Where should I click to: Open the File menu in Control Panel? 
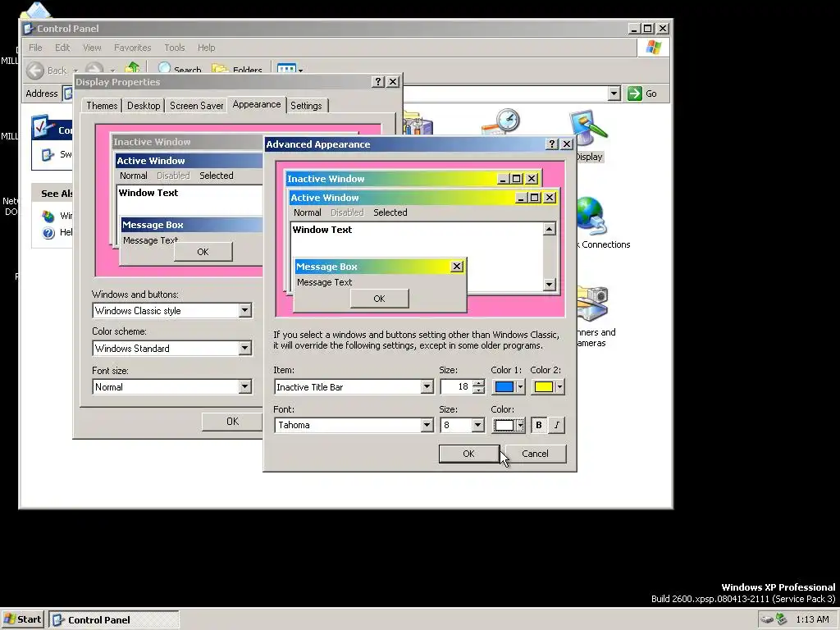pyautogui.click(x=35, y=48)
